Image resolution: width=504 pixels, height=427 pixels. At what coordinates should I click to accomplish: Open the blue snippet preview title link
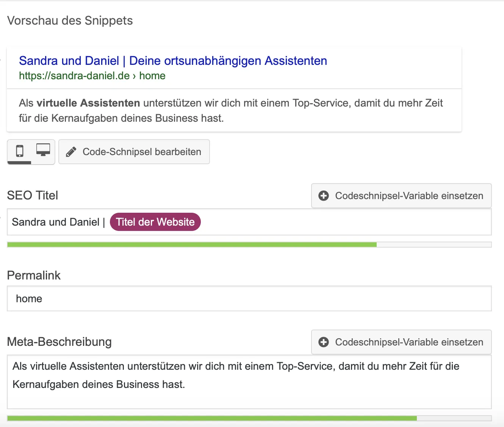point(173,61)
